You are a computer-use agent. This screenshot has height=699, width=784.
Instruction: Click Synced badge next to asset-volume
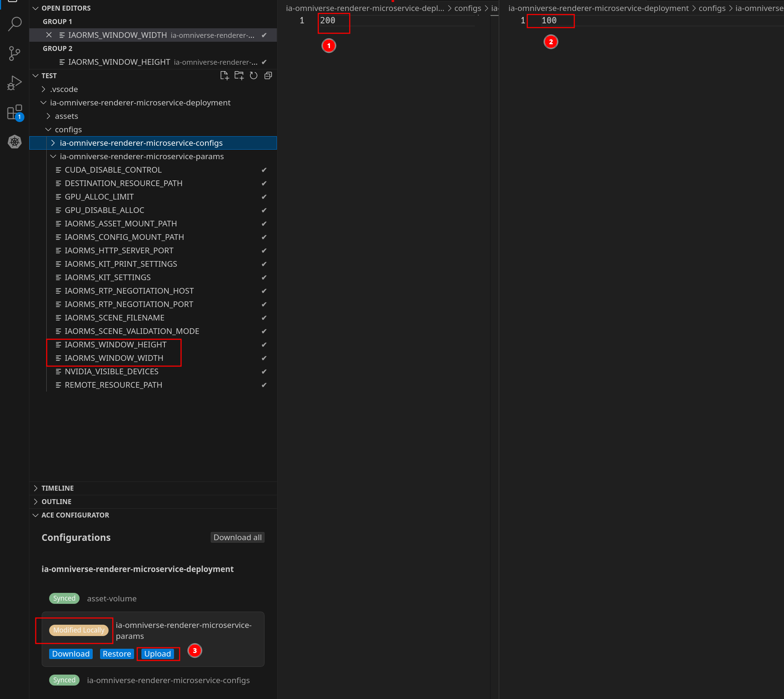[64, 599]
